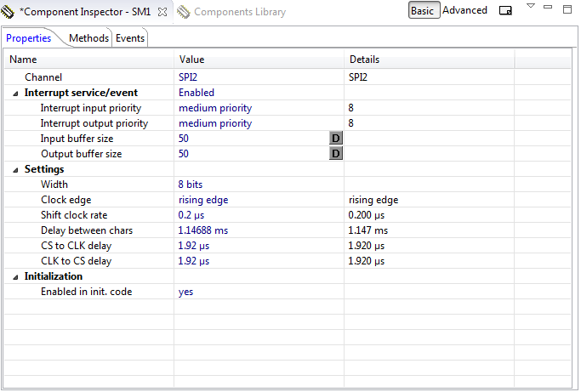Click the Name column header
Screen dimensions: 581x392
pos(24,60)
